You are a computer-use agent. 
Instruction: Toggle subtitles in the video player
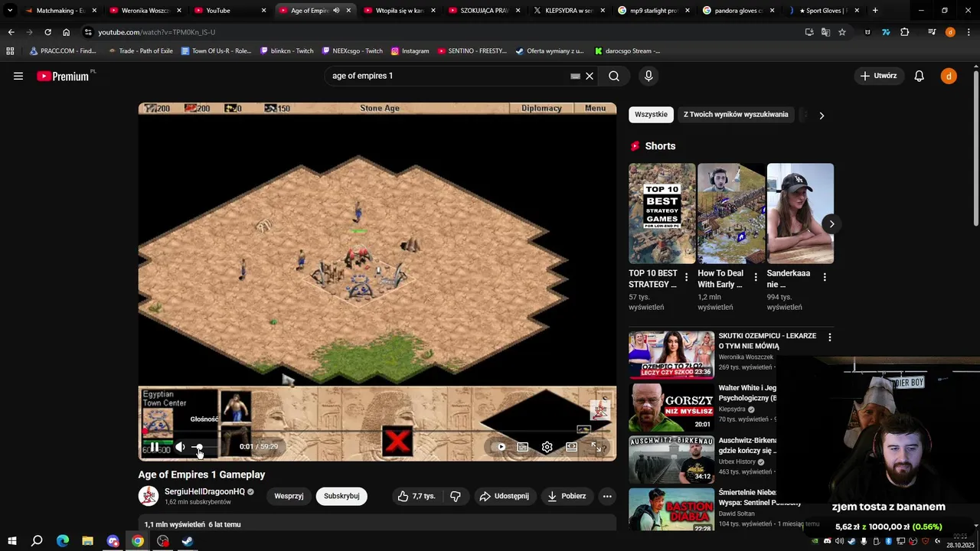coord(522,447)
